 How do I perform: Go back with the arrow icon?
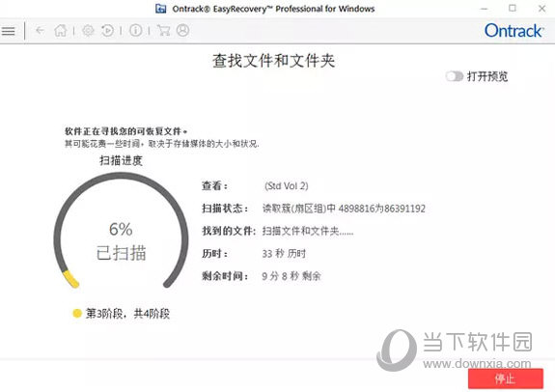click(40, 31)
